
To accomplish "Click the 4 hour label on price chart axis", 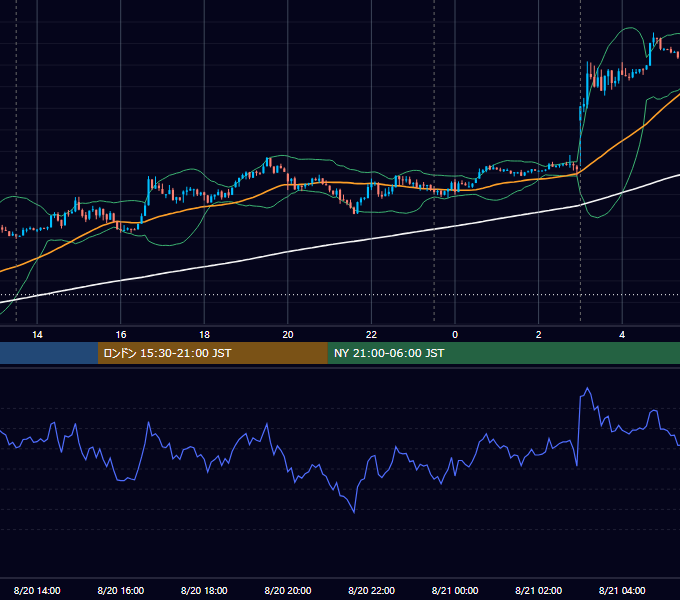I will 622,335.
